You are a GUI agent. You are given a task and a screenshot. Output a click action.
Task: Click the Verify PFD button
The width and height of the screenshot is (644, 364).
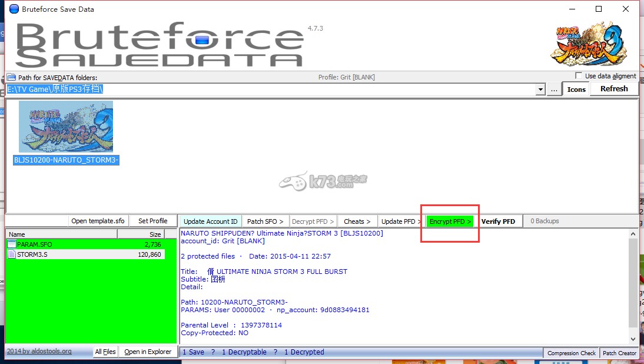click(498, 221)
